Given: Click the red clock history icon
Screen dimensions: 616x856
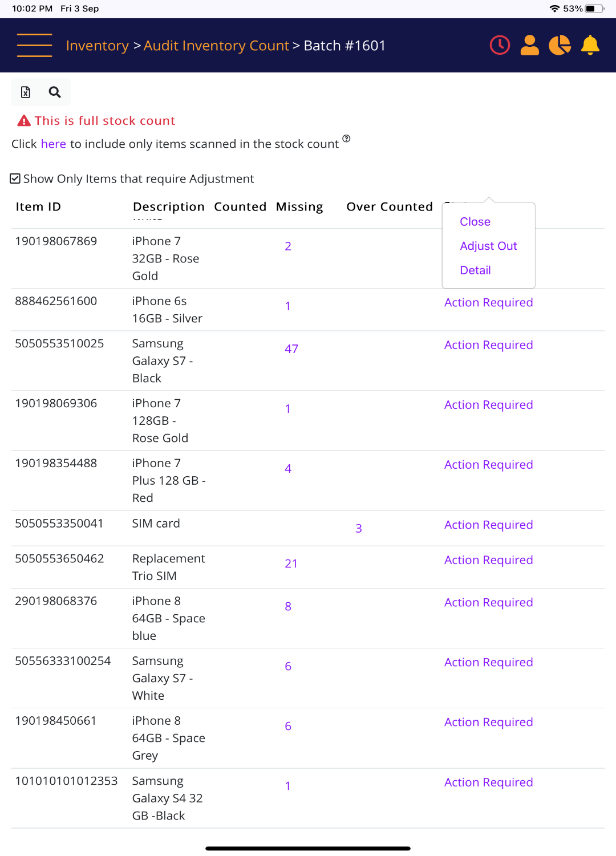Looking at the screenshot, I should coord(500,45).
